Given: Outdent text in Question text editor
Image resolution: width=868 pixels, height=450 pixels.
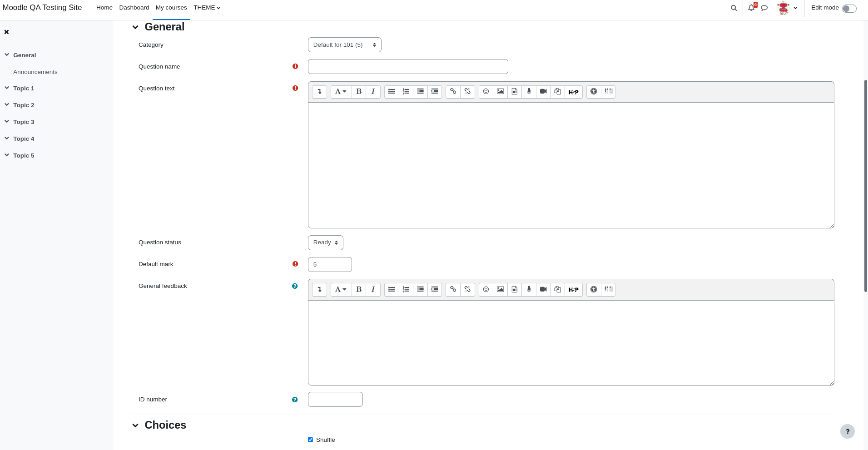Looking at the screenshot, I should (421, 92).
